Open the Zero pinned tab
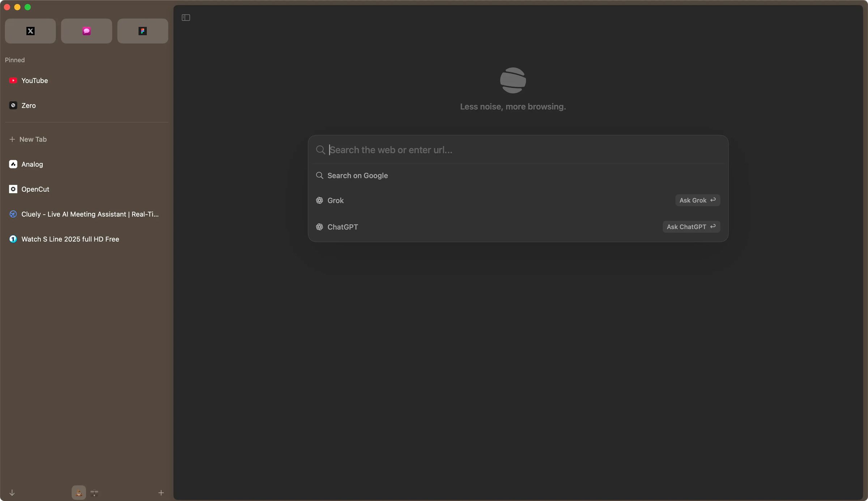The image size is (868, 501). (28, 105)
